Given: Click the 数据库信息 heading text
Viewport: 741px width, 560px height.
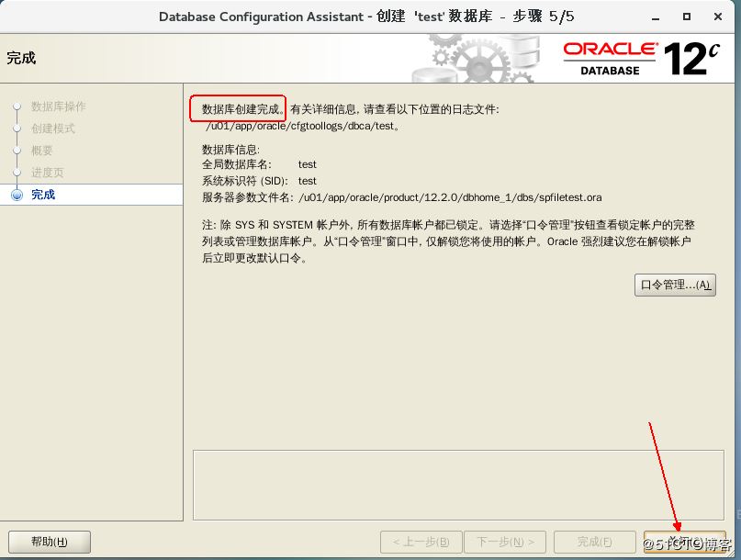Looking at the screenshot, I should 230,150.
